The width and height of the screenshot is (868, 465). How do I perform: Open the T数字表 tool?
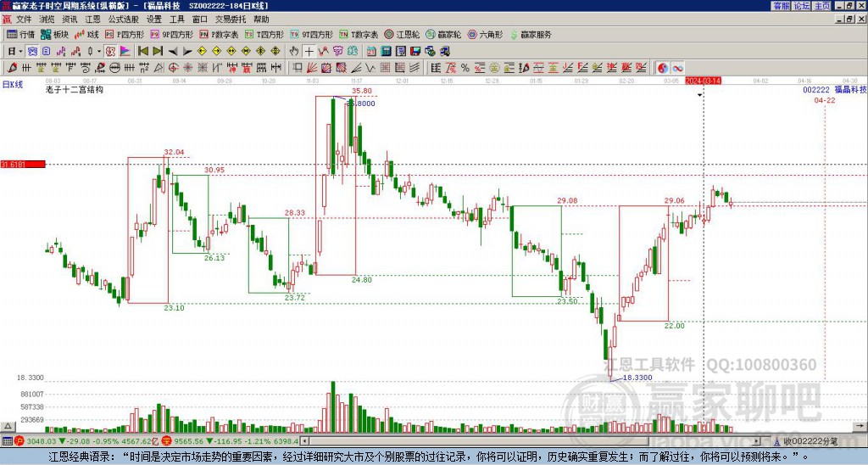click(x=359, y=34)
